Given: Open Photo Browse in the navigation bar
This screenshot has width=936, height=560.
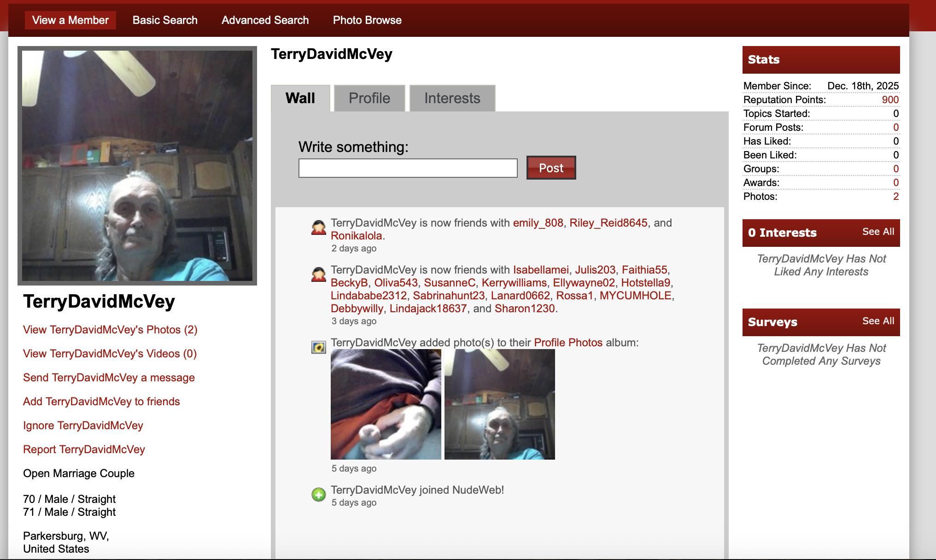Looking at the screenshot, I should click(367, 20).
